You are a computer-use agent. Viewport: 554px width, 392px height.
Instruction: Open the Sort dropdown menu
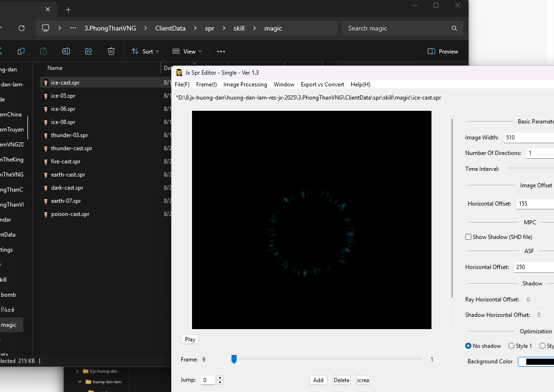tap(145, 51)
